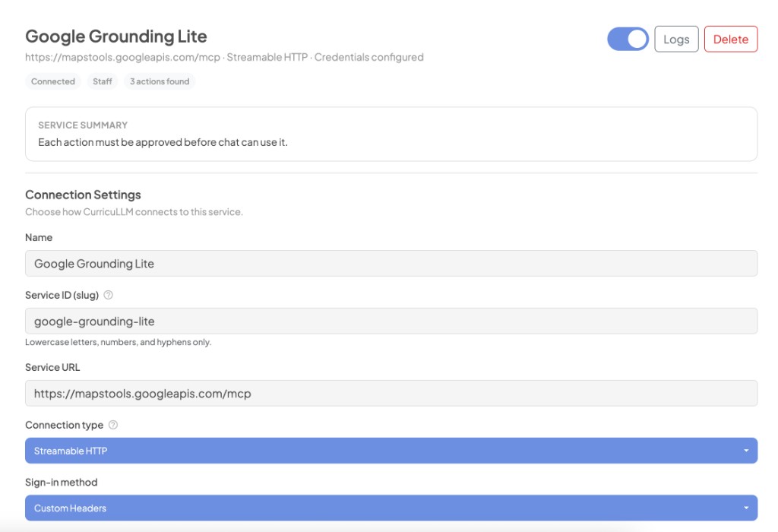778x532 pixels.
Task: Click the Staff badge
Action: point(103,81)
